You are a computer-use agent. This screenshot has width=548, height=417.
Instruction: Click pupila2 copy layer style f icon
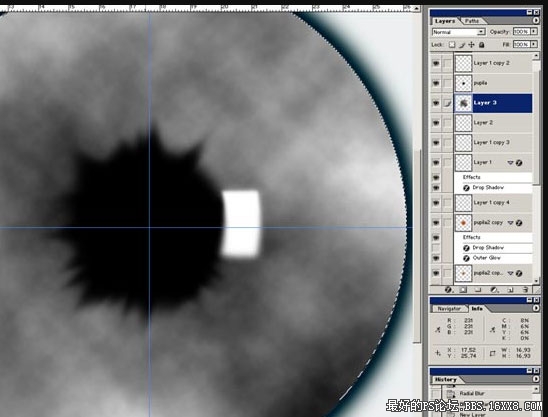(x=519, y=223)
